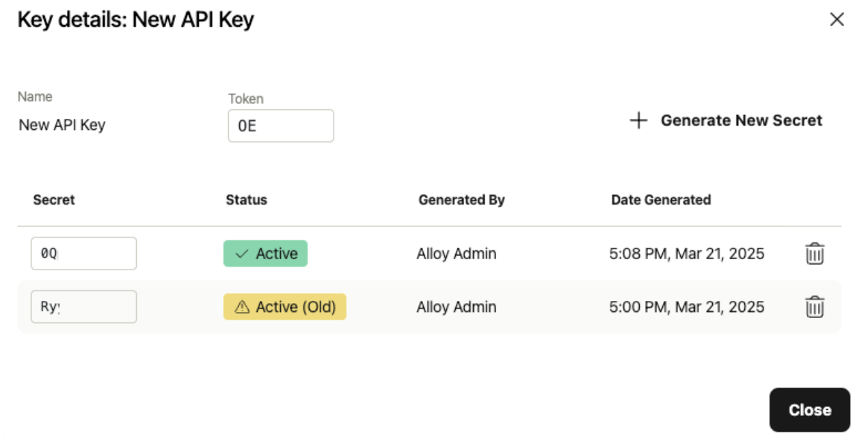Click the plus icon beside Generate New Secret
This screenshot has width=868, height=446.
coord(638,121)
